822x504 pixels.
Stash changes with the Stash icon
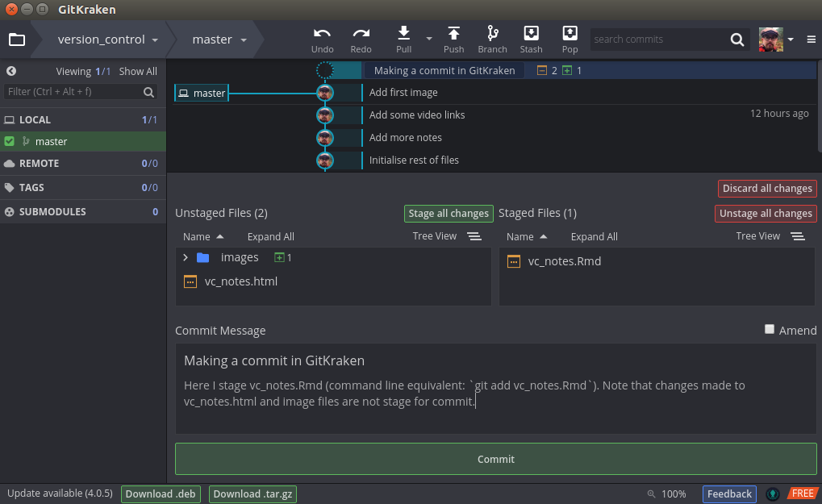pos(531,33)
